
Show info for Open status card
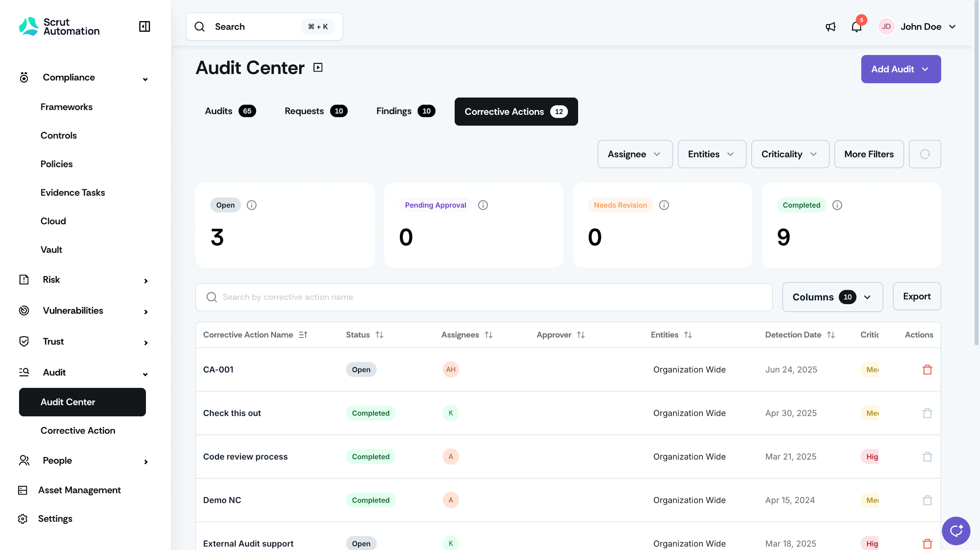point(251,205)
